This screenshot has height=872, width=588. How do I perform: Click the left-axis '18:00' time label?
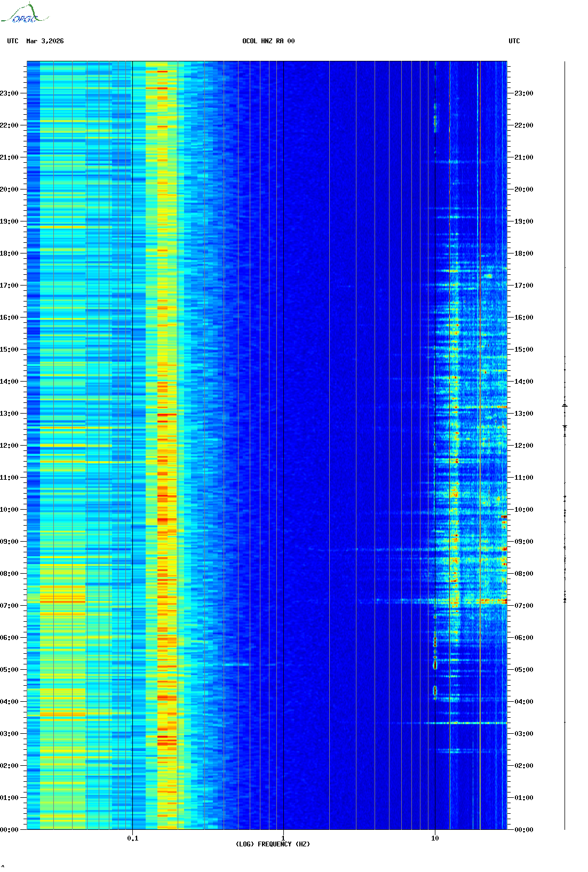click(x=9, y=253)
